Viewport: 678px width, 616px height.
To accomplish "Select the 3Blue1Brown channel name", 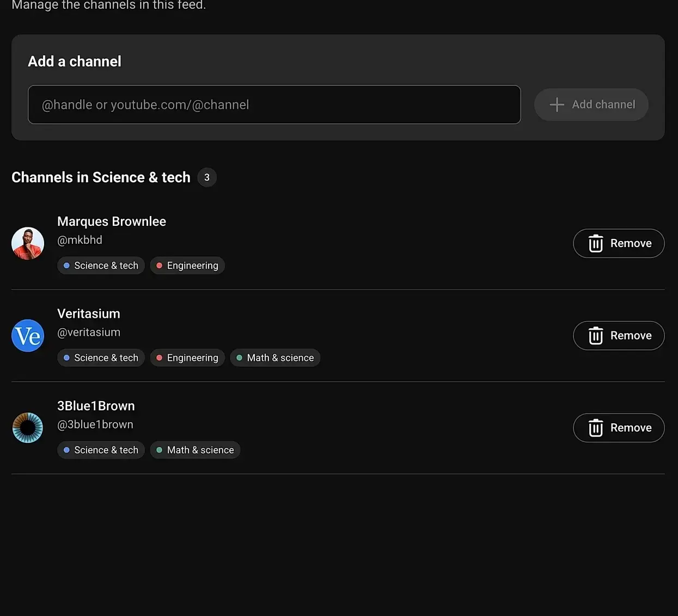I will coord(96,406).
